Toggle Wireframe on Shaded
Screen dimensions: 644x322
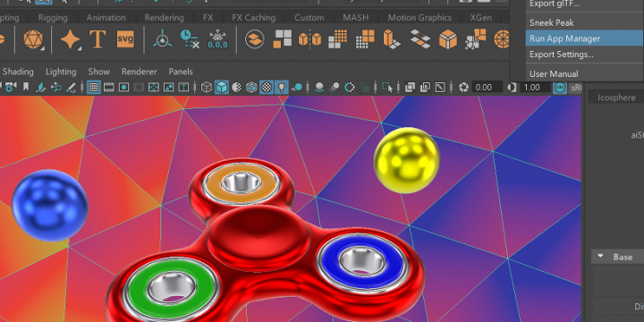click(x=251, y=87)
